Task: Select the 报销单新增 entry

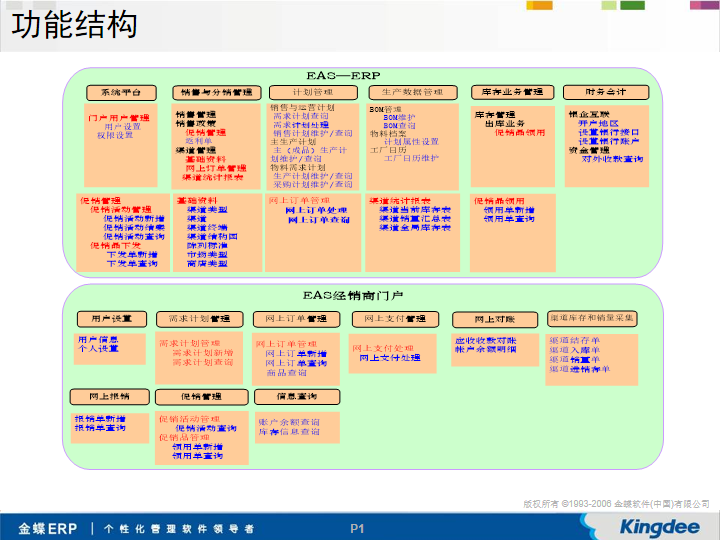Action: (100, 419)
